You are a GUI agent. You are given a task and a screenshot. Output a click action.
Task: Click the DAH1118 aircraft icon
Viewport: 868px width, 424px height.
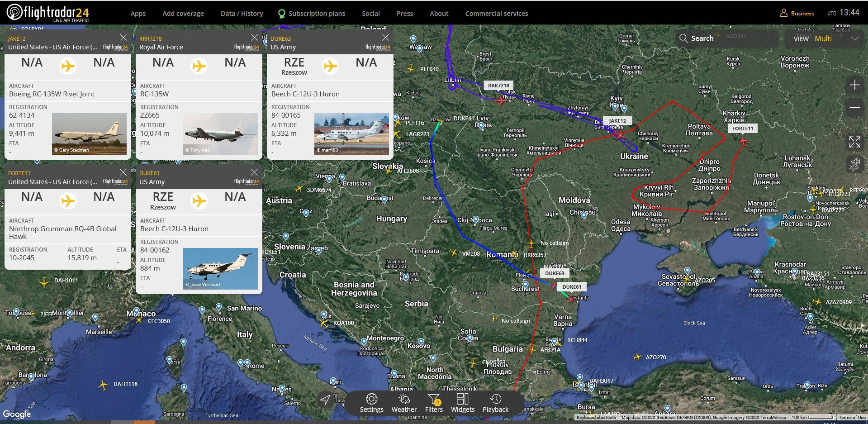tap(103, 385)
